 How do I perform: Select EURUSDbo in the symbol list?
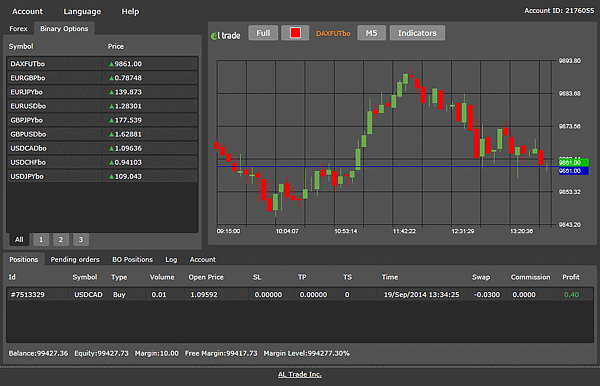click(102, 106)
